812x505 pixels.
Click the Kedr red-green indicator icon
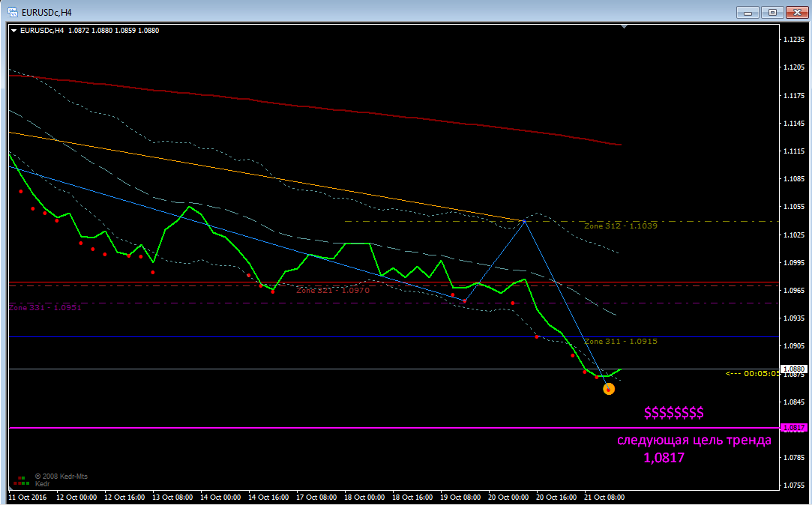pos(21,480)
